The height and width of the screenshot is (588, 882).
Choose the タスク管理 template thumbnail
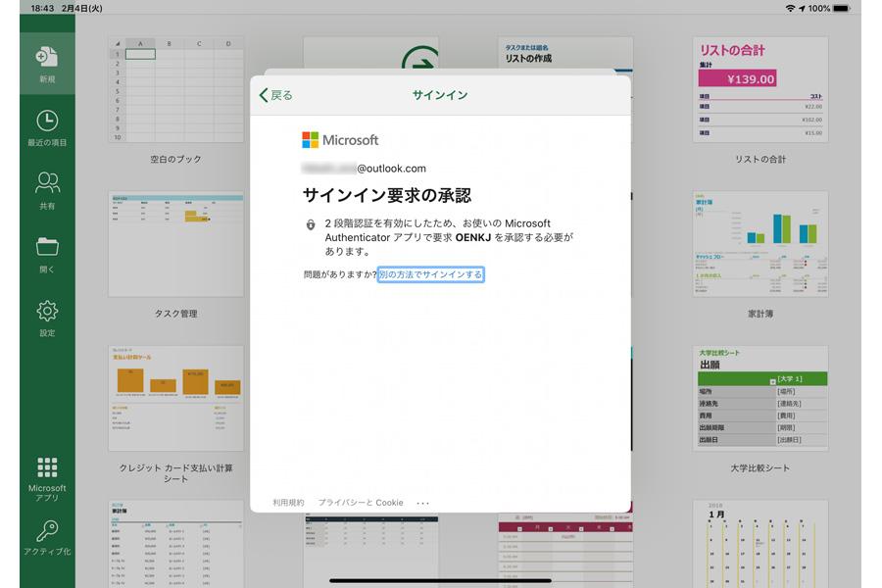click(x=174, y=245)
